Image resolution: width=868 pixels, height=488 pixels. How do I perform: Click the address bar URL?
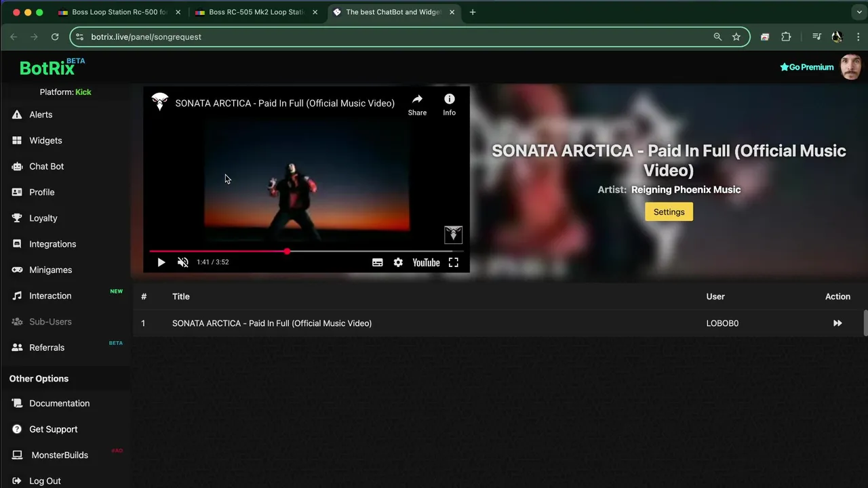(x=146, y=37)
